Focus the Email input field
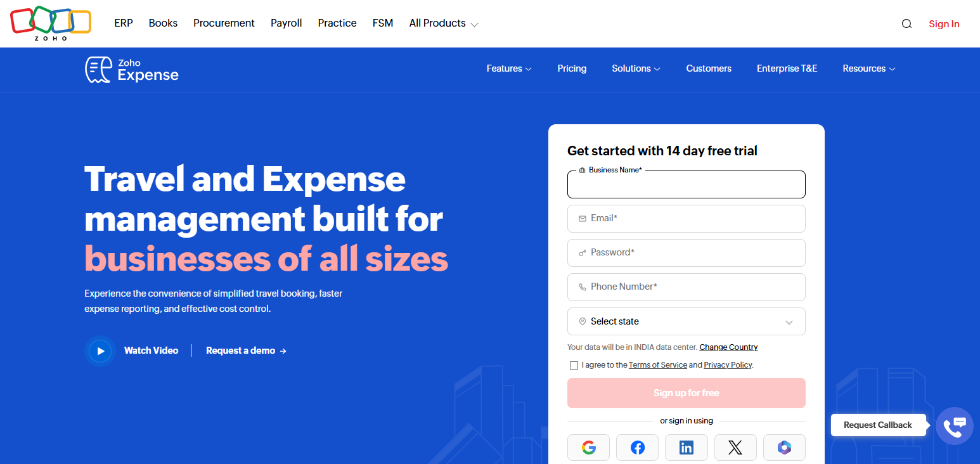The height and width of the screenshot is (464, 980). (x=686, y=219)
